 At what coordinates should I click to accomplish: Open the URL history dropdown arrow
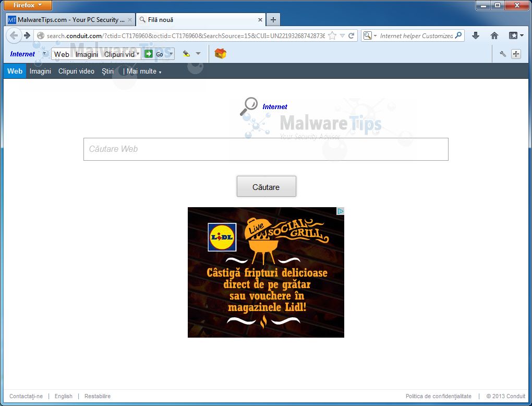tap(342, 35)
